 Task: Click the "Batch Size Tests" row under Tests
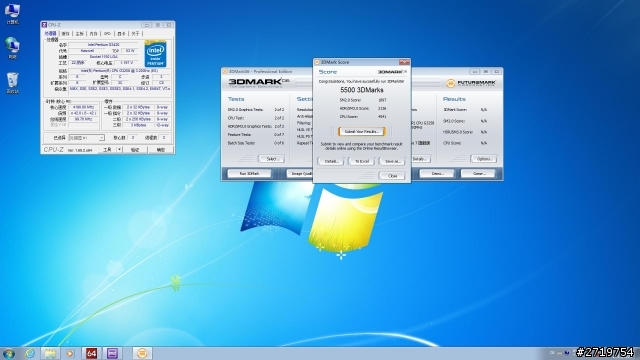[x=256, y=143]
